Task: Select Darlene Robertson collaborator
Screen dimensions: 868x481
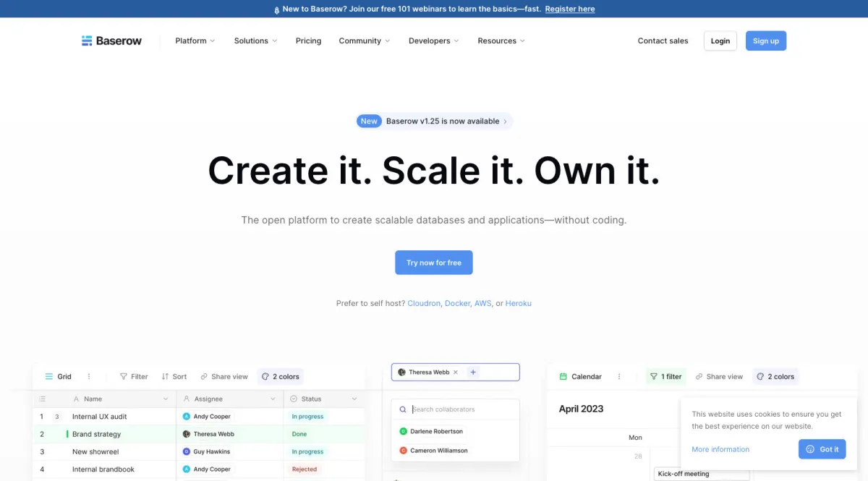Action: coord(432,431)
